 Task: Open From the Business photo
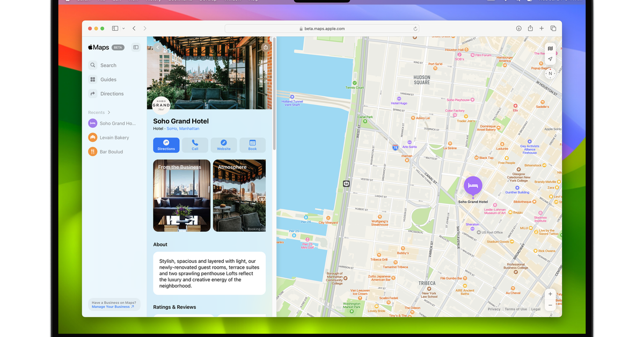click(x=181, y=195)
